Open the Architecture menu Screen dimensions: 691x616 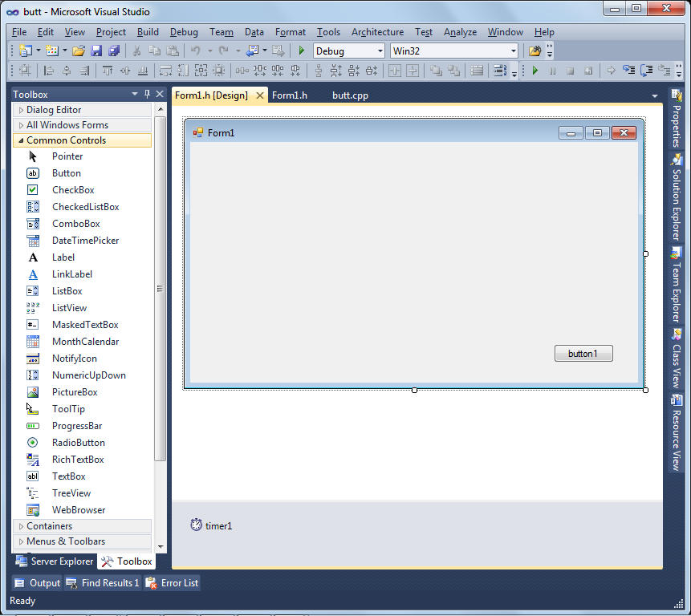(x=377, y=32)
